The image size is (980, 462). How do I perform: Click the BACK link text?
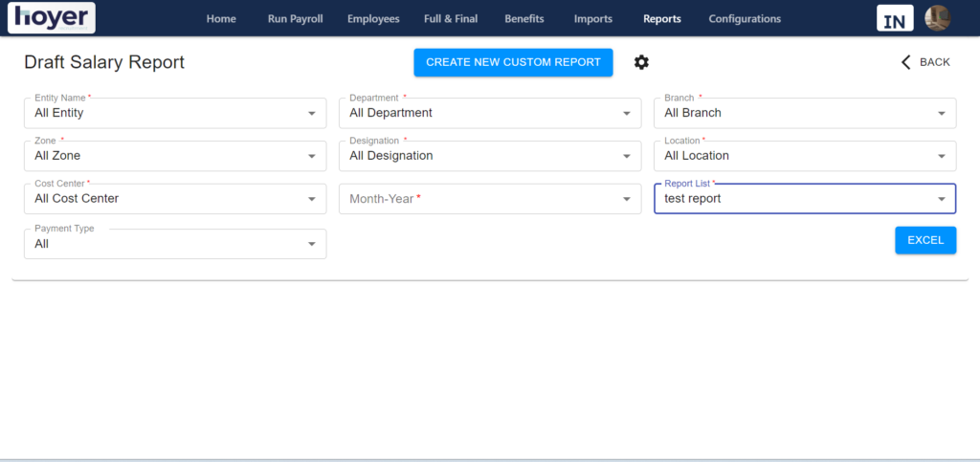point(935,62)
